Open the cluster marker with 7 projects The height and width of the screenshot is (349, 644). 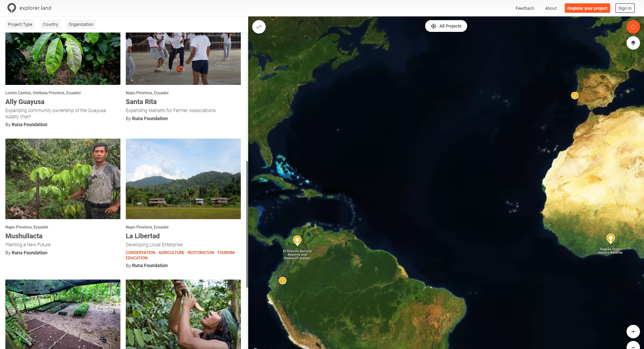pyautogui.click(x=283, y=281)
